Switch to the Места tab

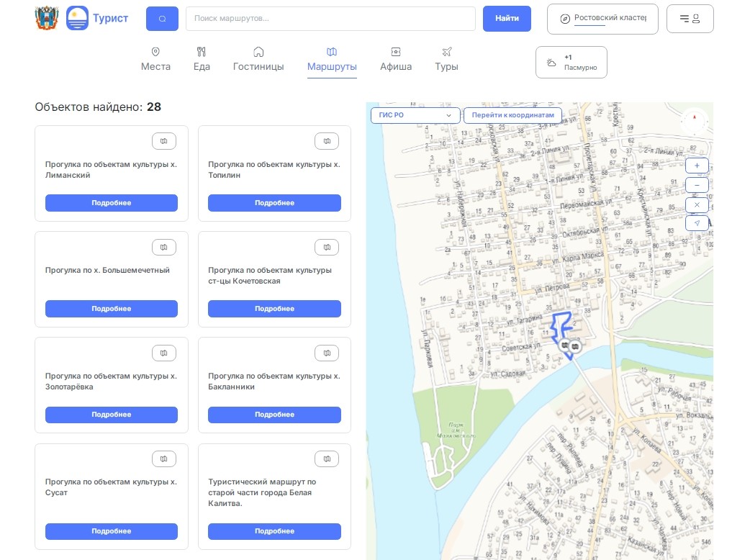coord(155,59)
